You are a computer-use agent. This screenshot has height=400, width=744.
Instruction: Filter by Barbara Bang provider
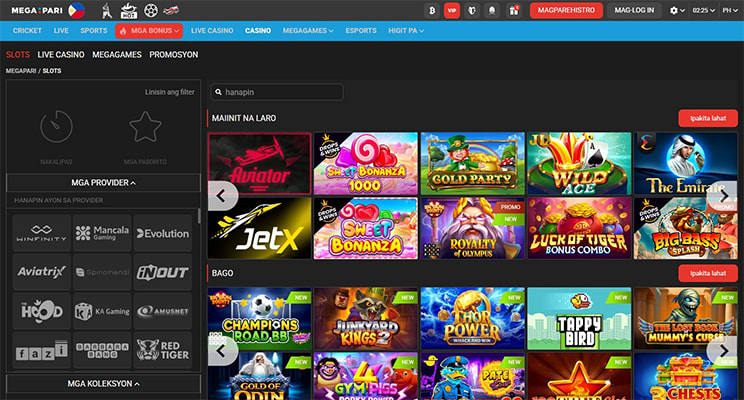(x=102, y=350)
